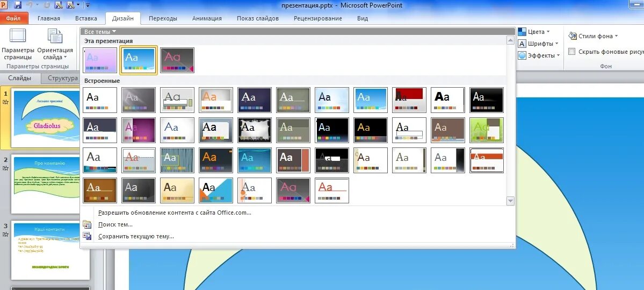This screenshot has width=644, height=290.
Task: Expand the Эффекты dropdown arrow
Action: [x=558, y=55]
